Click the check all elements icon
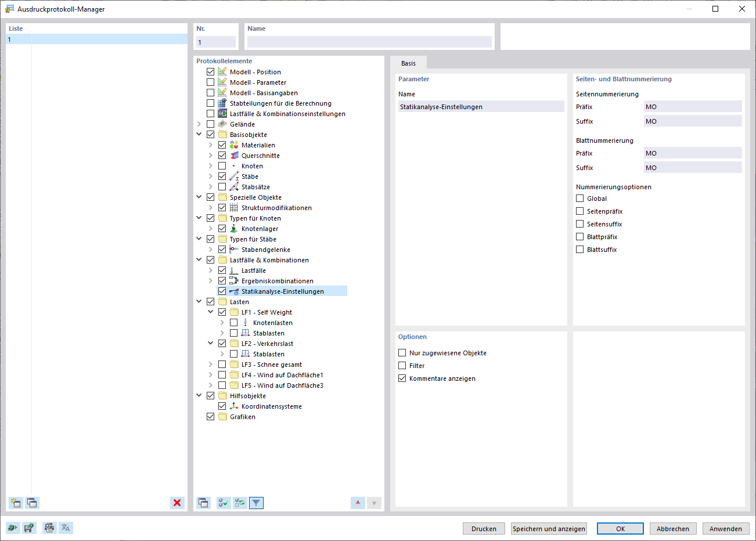Viewport: 756px width, 541px height. pyautogui.click(x=223, y=503)
